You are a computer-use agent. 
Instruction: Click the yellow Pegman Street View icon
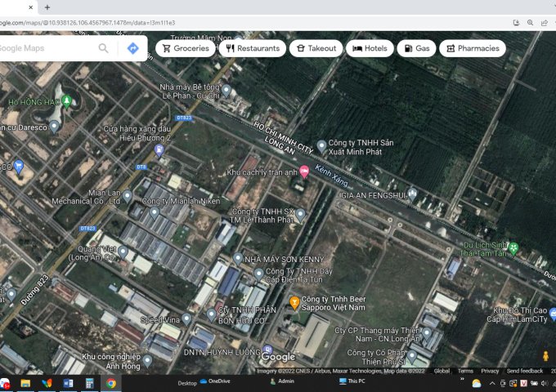click(545, 356)
